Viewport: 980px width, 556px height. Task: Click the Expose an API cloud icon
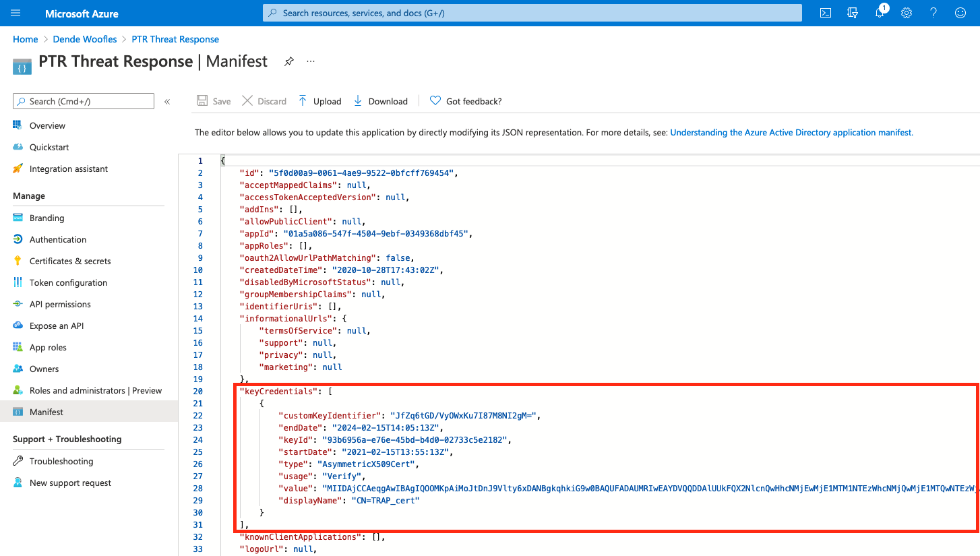pos(18,326)
